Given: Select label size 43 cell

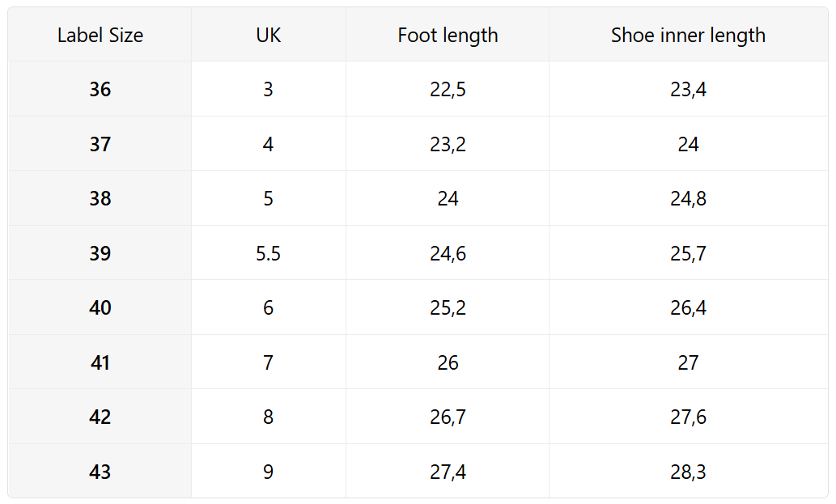Looking at the screenshot, I should 100,472.
